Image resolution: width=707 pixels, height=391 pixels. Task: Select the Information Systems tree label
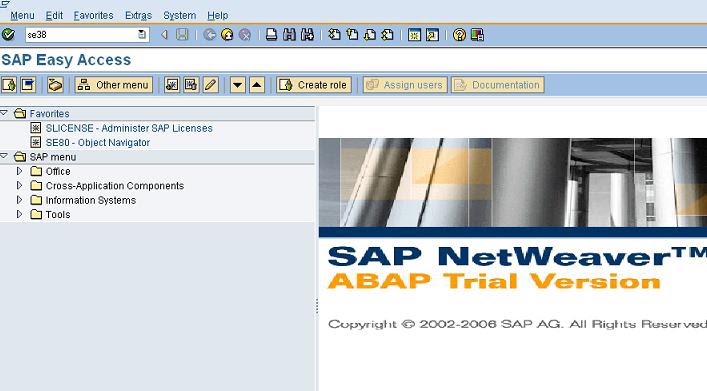[91, 200]
